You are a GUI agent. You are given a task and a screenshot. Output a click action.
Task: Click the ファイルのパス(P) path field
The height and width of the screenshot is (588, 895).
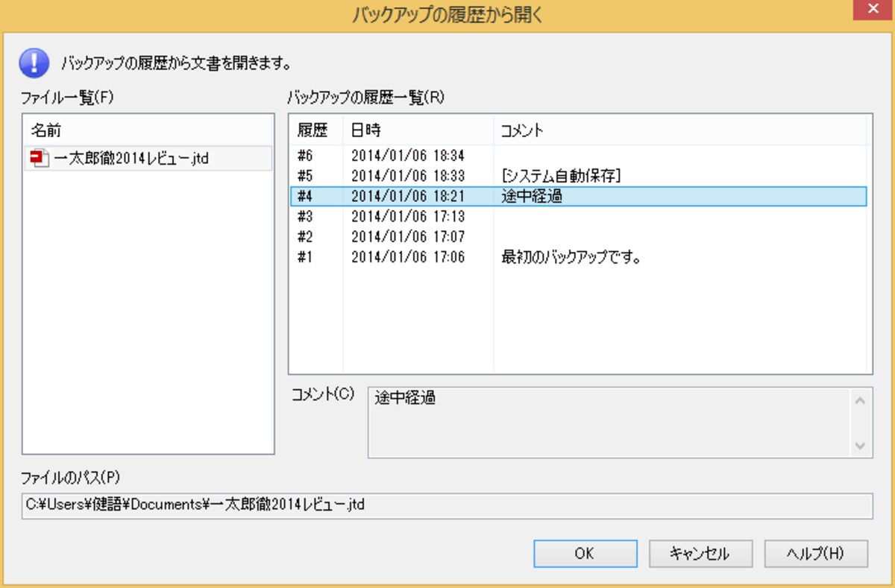click(447, 505)
